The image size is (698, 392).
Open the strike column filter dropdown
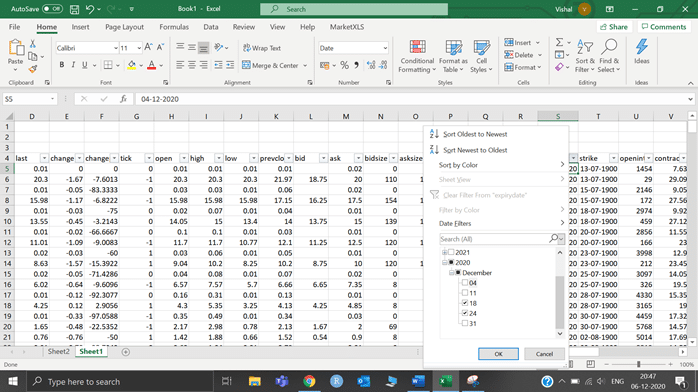(613, 158)
